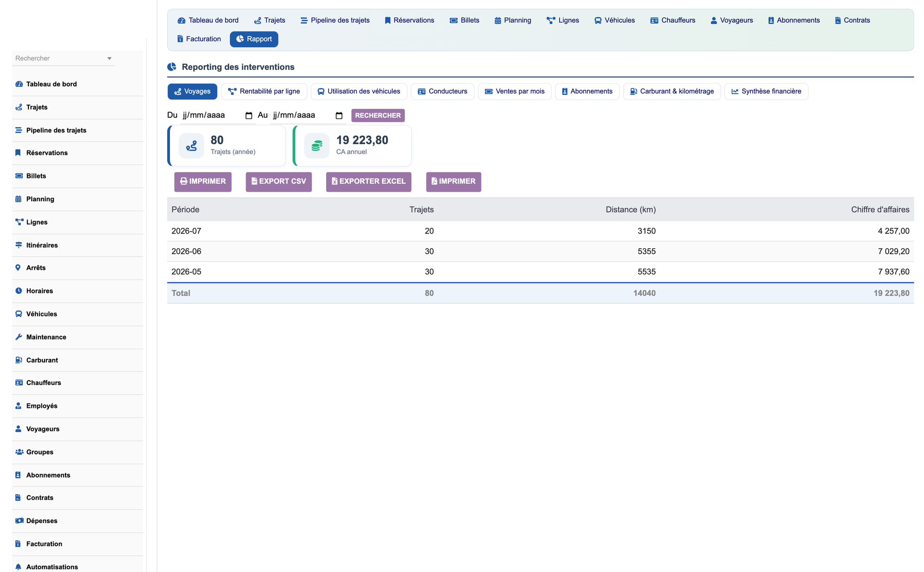924x572 pixels.
Task: Expand the Rechercher dropdown arrow
Action: [109, 58]
